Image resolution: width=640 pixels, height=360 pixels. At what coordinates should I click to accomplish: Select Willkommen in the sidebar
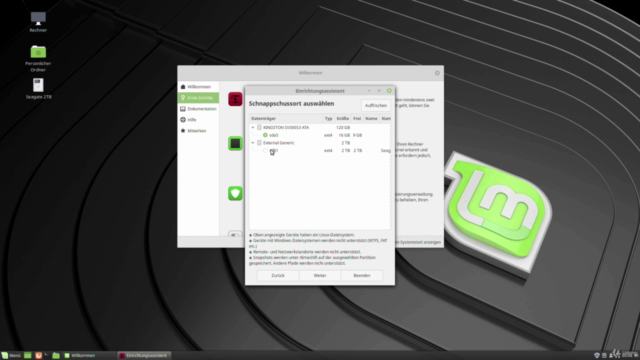pos(198,87)
